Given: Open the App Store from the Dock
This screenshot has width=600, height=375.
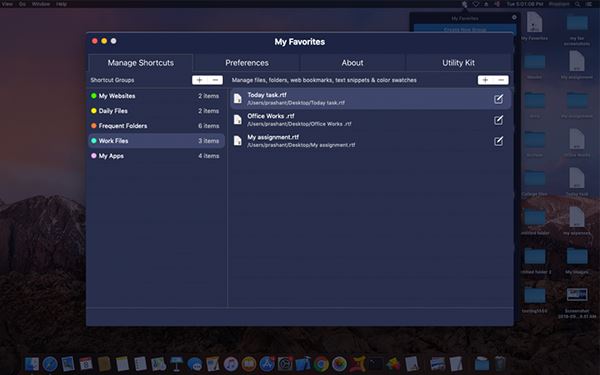Looking at the screenshot, I should pos(267,364).
